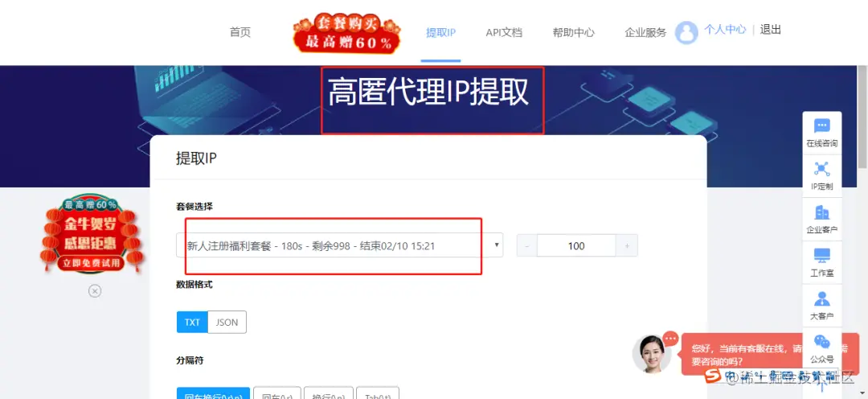Click the 套餐购买 promotion banner
The width and height of the screenshot is (868, 399).
tap(349, 33)
